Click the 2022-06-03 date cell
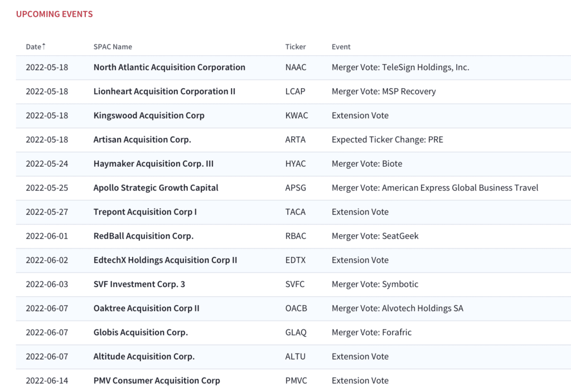This screenshot has width=571, height=392. [47, 284]
